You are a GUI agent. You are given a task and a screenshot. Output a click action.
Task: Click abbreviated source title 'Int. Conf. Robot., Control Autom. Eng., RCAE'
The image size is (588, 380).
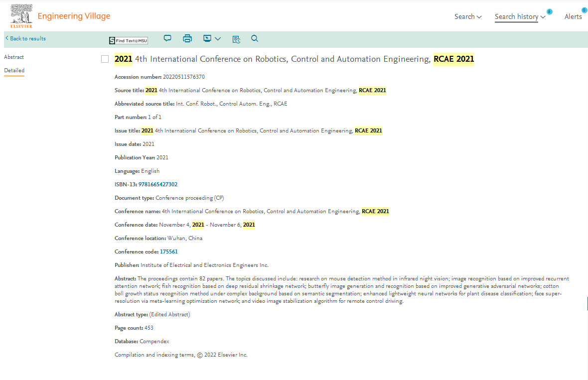tap(231, 104)
